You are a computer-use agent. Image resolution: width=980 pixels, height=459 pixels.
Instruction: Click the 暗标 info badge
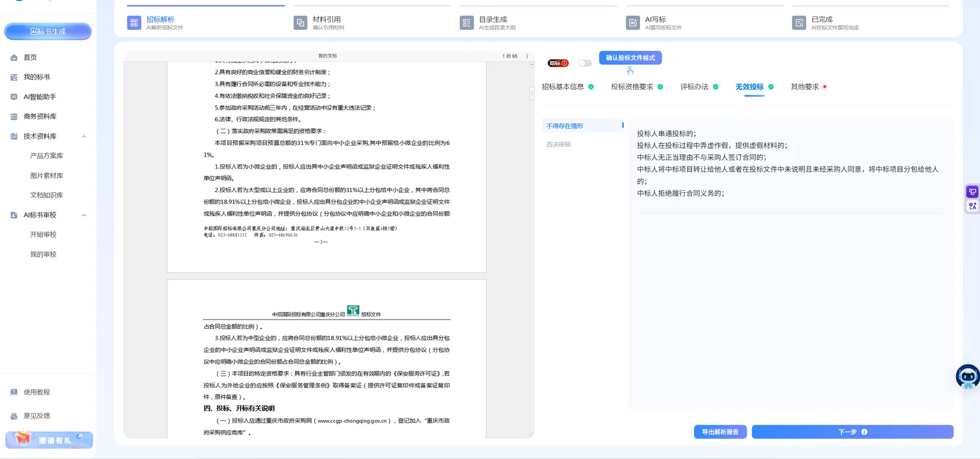[558, 63]
